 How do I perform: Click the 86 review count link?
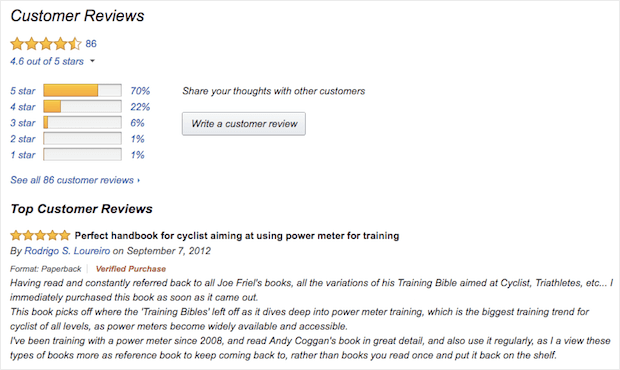pos(91,43)
